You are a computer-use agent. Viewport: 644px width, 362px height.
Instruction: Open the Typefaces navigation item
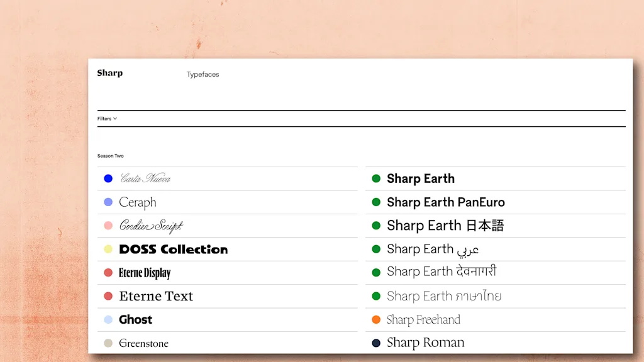203,74
